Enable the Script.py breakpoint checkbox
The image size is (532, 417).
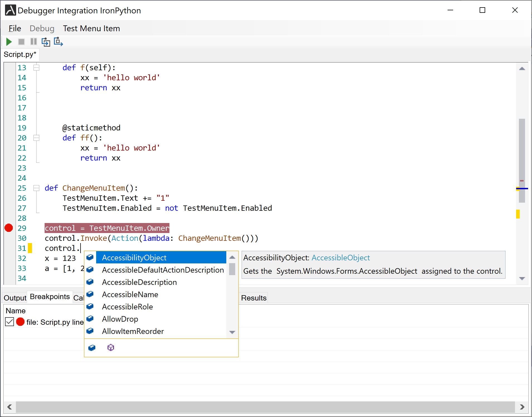9,322
